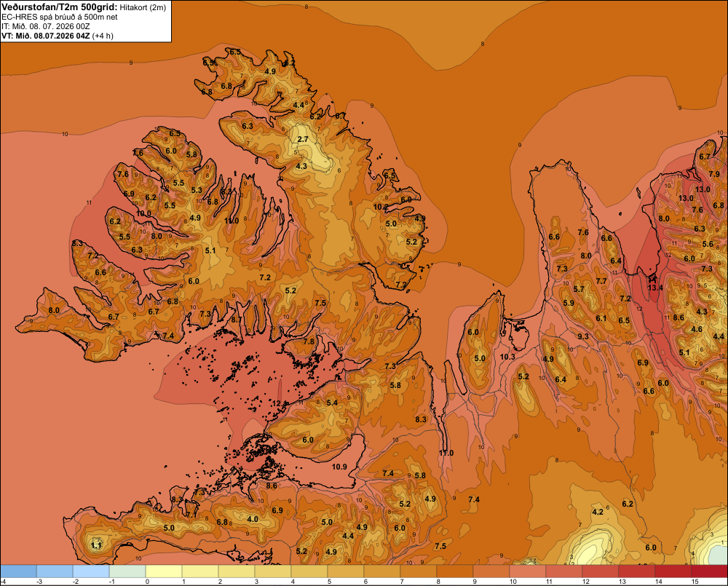Click the temperature value "7.1"
The height and width of the screenshot is (586, 728).
click(x=191, y=515)
